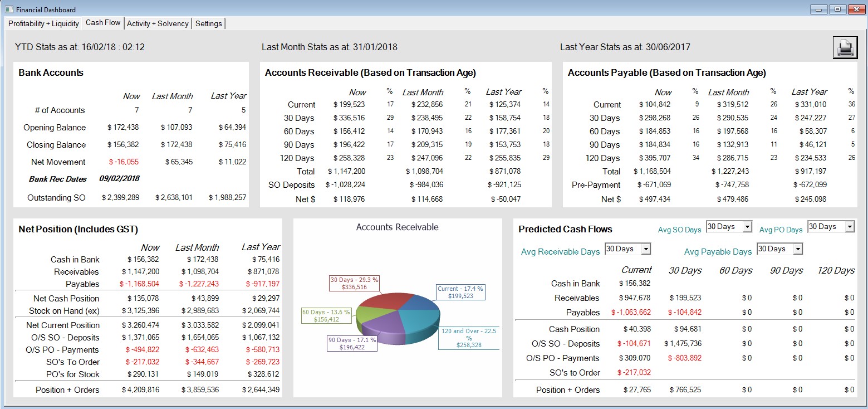
Task: Go to the Settings tab
Action: 209,23
